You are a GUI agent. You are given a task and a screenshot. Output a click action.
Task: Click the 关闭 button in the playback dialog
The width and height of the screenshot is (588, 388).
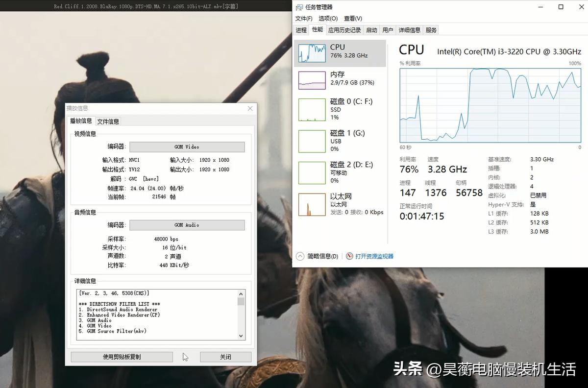225,357
